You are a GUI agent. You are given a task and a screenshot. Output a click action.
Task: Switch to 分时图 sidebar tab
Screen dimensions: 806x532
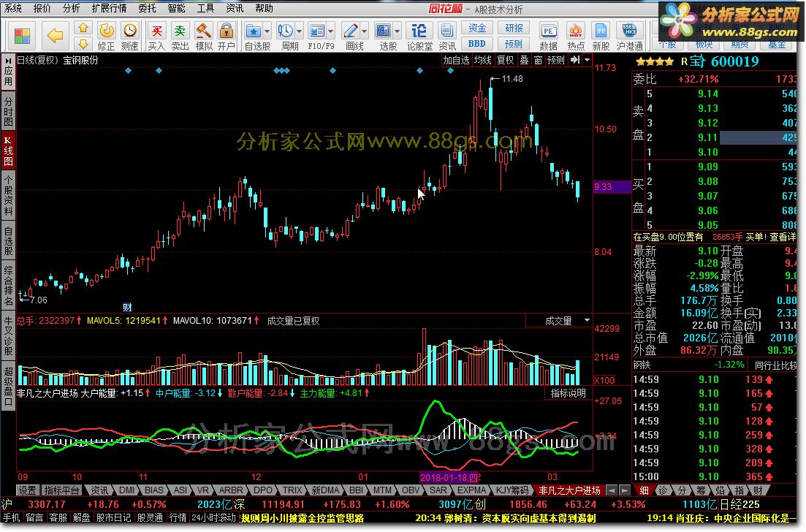click(x=8, y=110)
